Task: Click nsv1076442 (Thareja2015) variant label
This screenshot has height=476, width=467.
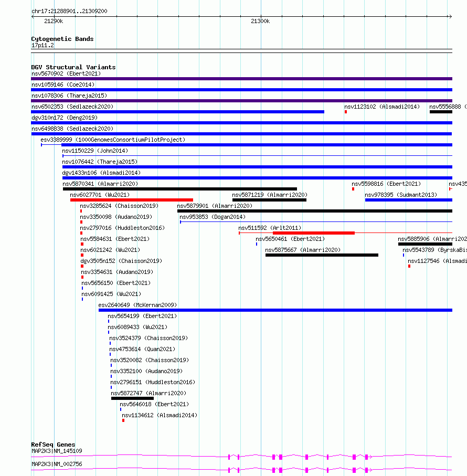Action: [100, 162]
